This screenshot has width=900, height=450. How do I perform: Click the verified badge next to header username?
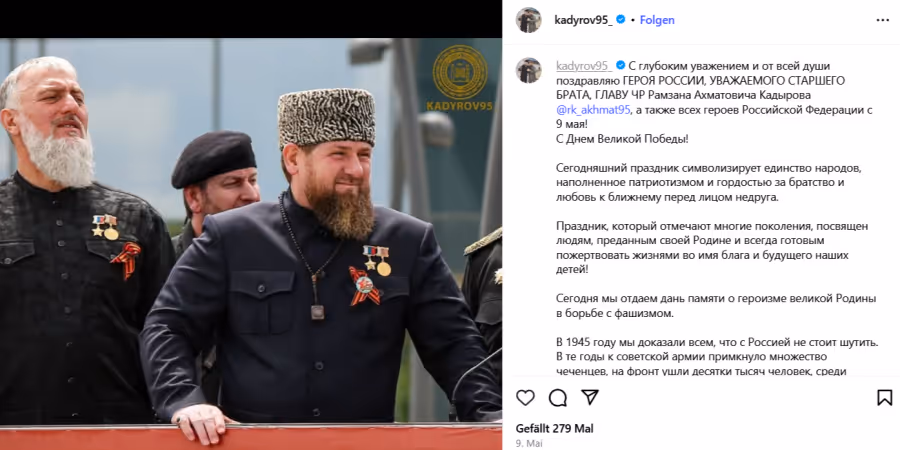pyautogui.click(x=620, y=20)
